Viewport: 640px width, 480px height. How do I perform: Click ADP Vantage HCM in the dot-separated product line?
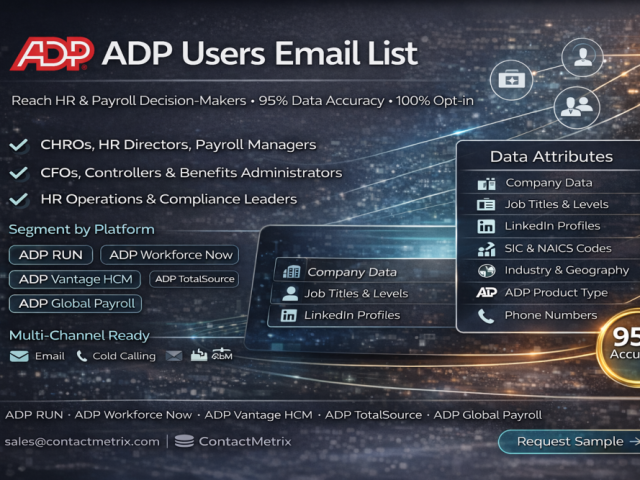pyautogui.click(x=258, y=415)
